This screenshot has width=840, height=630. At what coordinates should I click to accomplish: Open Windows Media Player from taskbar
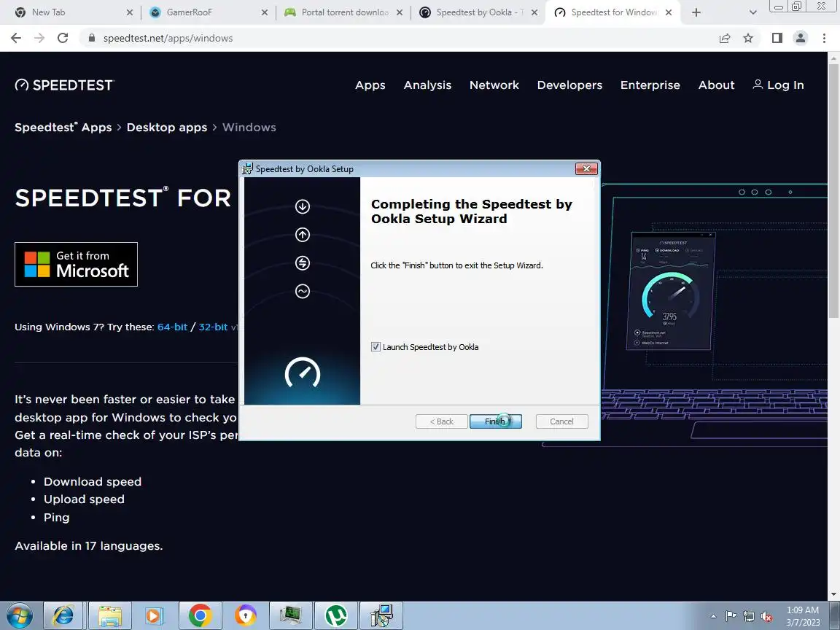coord(154,616)
